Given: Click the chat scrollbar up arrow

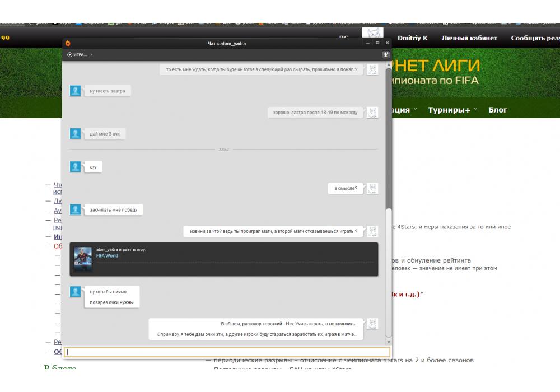Looking at the screenshot, I should [x=389, y=64].
